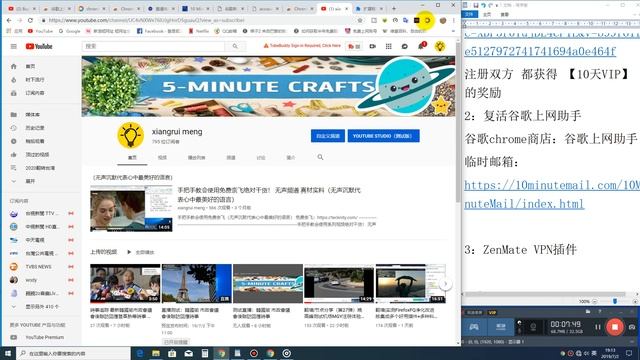Reload the page in Chrome

[x=30, y=20]
